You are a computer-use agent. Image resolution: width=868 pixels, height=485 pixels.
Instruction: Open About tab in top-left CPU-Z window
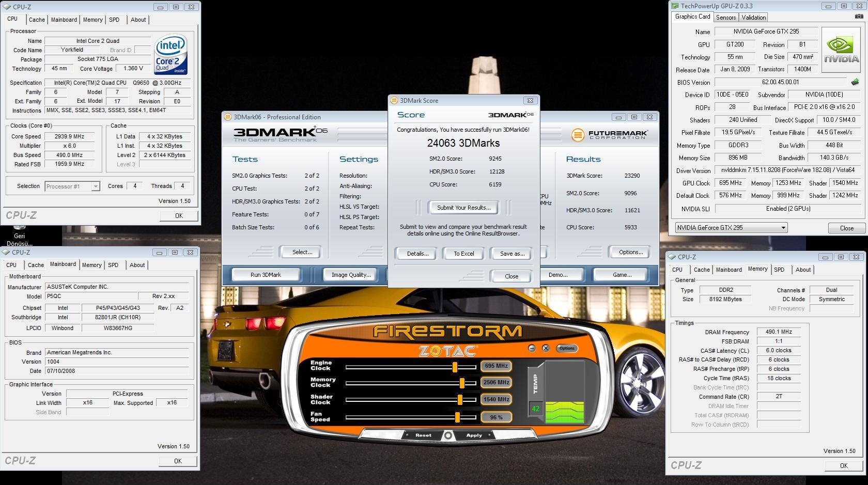[138, 20]
